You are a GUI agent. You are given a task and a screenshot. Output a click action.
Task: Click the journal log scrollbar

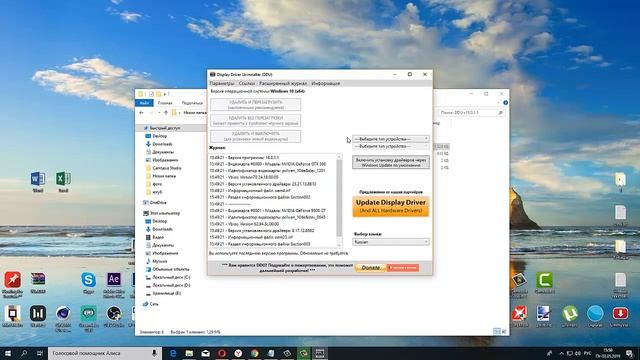(x=339, y=200)
